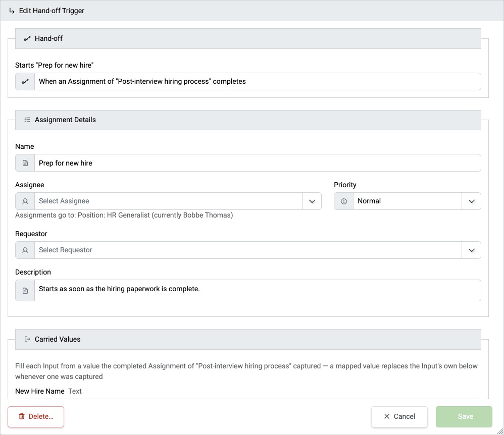Open the Assignee dropdown chevron
504x435 pixels.
pyautogui.click(x=312, y=201)
